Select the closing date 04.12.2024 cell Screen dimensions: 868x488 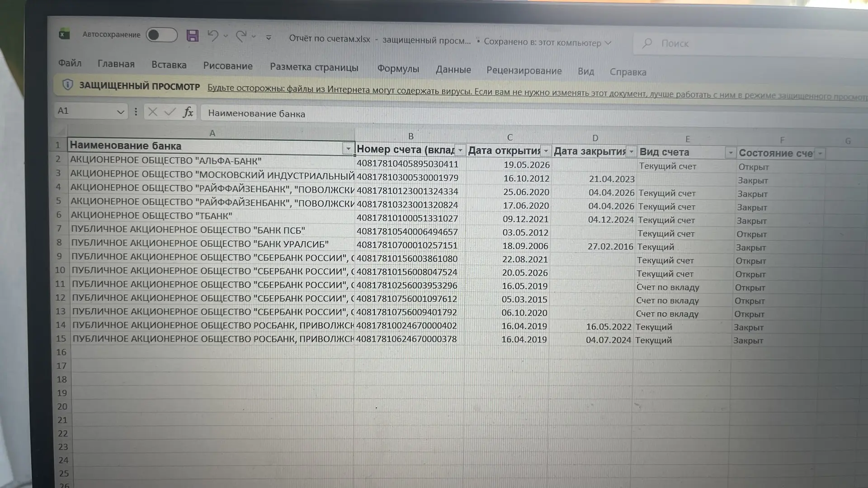click(x=593, y=220)
